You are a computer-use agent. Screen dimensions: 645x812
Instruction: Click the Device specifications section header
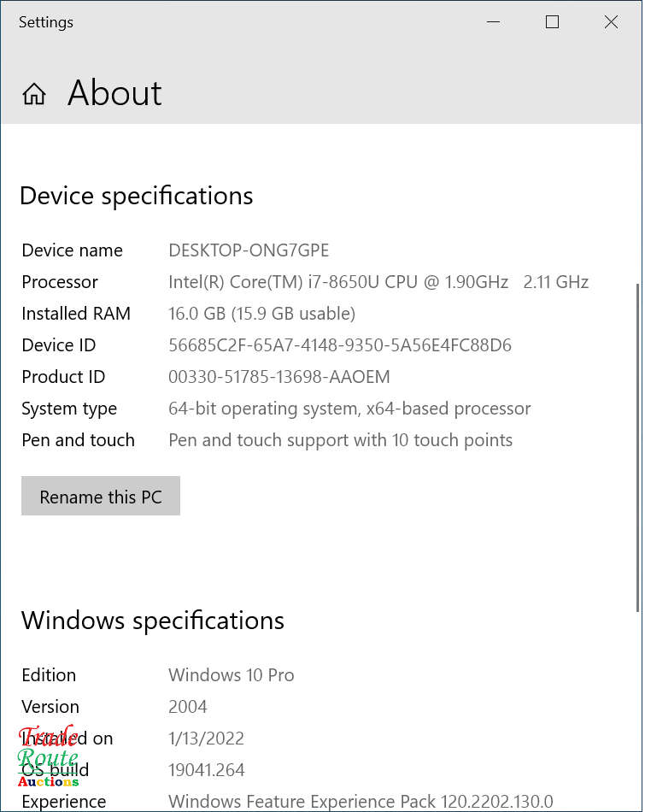[x=136, y=196]
